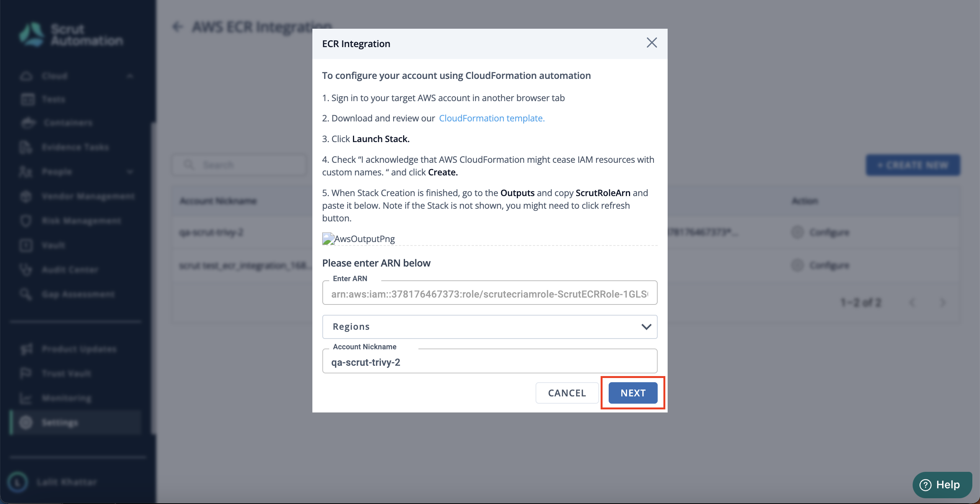This screenshot has height=504, width=980.
Task: Click the user avatar at bottom left
Action: pyautogui.click(x=18, y=482)
